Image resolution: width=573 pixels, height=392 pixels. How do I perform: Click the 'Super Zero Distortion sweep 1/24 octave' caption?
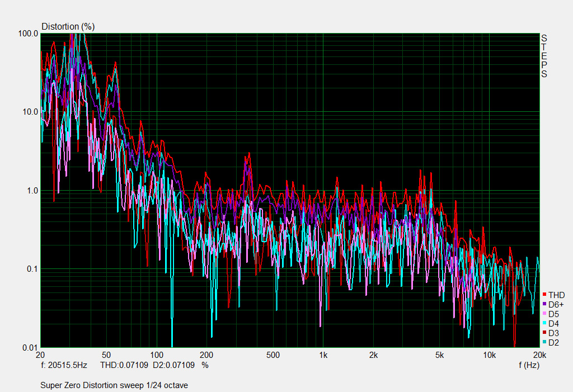click(114, 385)
